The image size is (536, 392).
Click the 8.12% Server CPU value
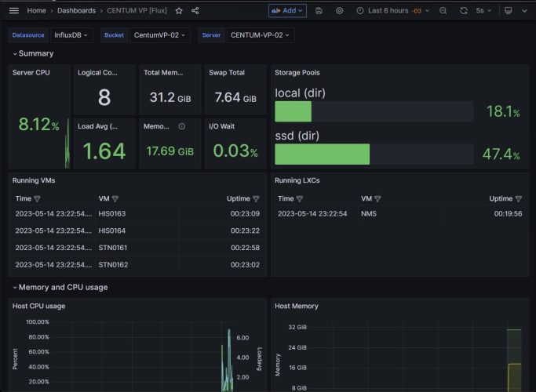click(x=38, y=124)
